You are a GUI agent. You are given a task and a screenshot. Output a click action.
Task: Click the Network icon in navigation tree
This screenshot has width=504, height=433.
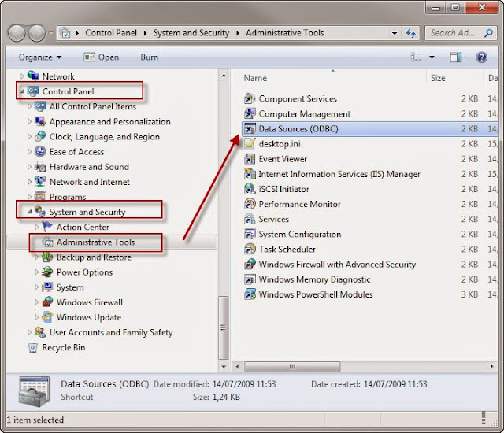point(33,76)
